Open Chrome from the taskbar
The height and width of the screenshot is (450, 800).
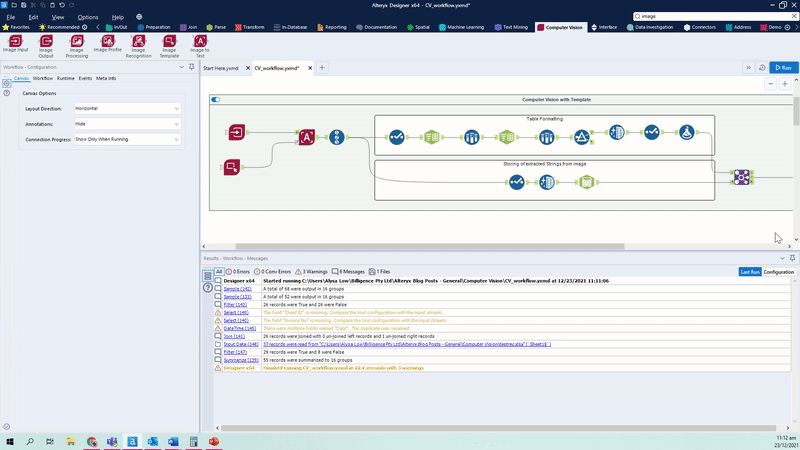pos(91,441)
